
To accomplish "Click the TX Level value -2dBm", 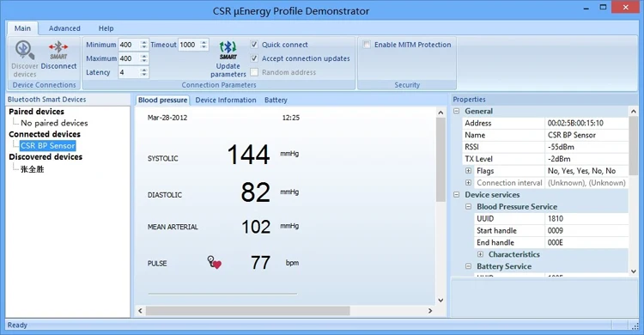I will pyautogui.click(x=559, y=159).
